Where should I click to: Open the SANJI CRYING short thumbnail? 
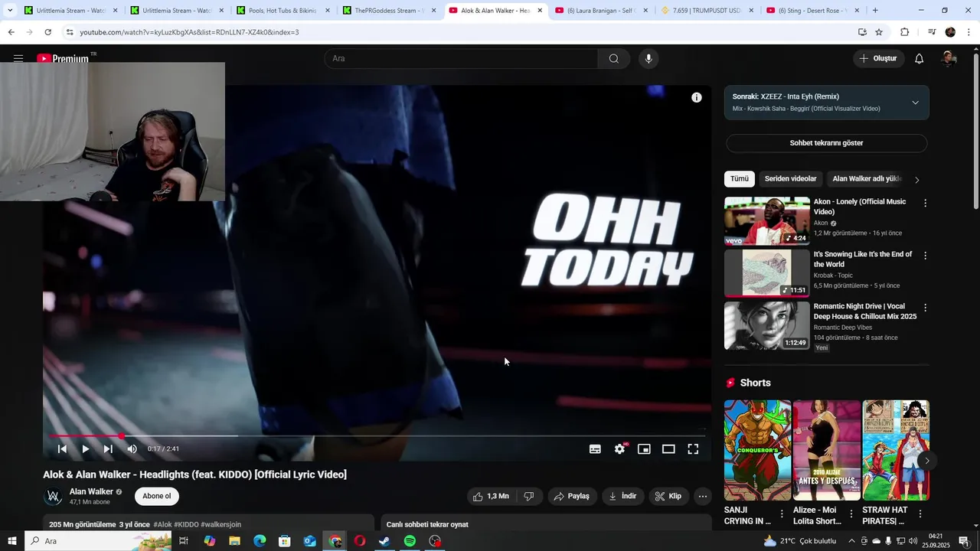tap(757, 450)
